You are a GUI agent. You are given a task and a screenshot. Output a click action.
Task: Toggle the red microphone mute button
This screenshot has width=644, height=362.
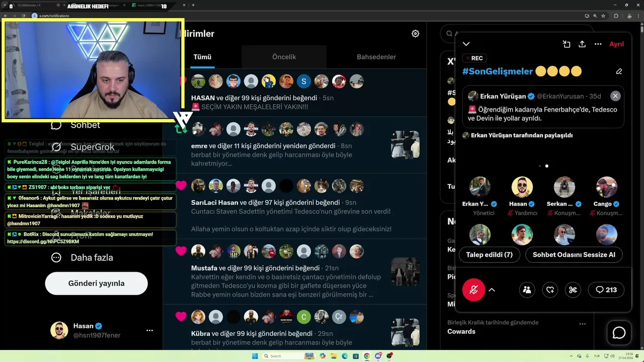click(x=473, y=290)
